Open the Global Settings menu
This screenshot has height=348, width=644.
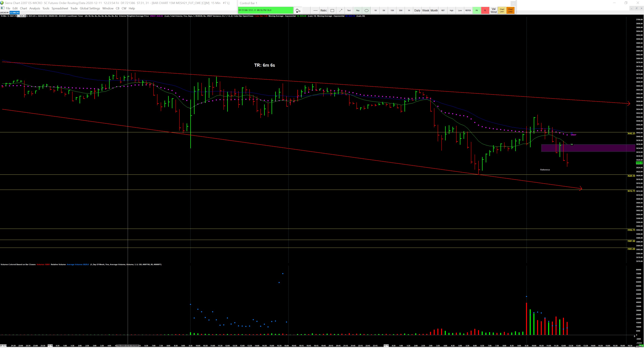[x=90, y=8]
